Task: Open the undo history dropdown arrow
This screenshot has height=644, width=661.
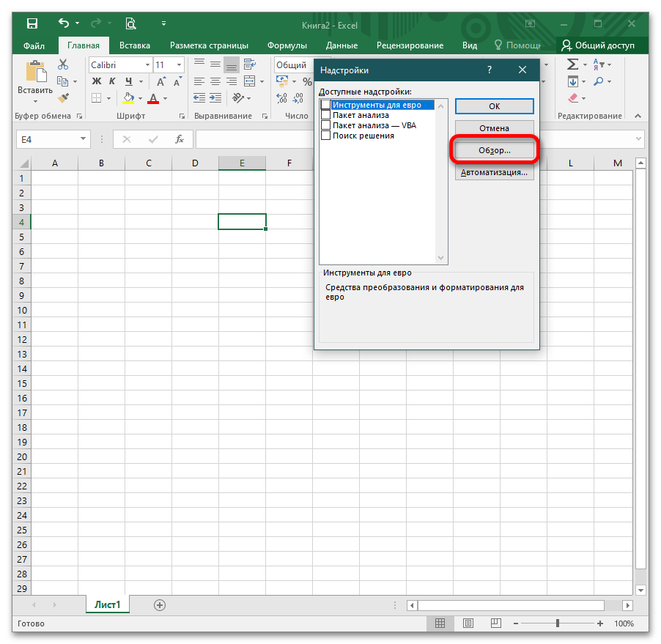Action: pos(77,23)
